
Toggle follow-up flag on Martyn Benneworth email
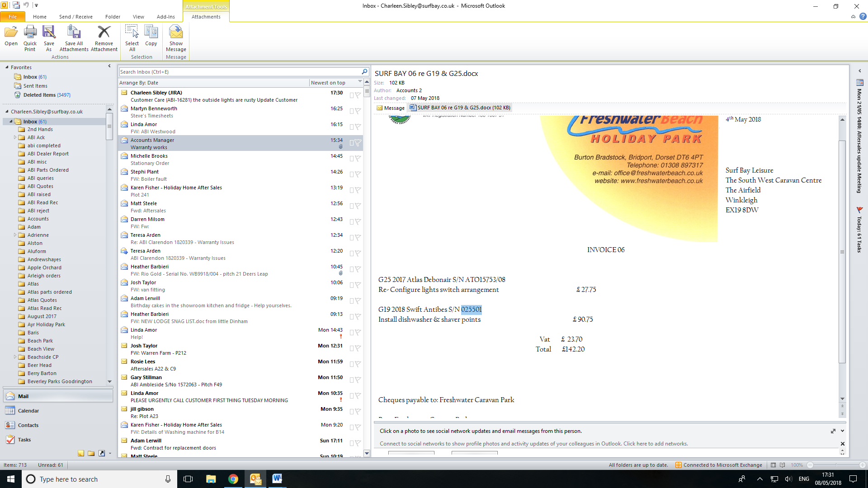(x=358, y=111)
